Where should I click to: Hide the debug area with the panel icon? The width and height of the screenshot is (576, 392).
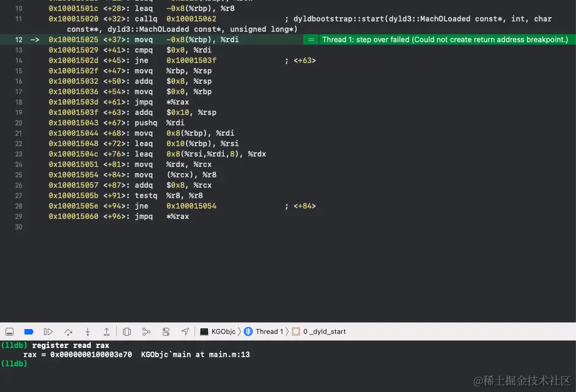tap(10, 331)
